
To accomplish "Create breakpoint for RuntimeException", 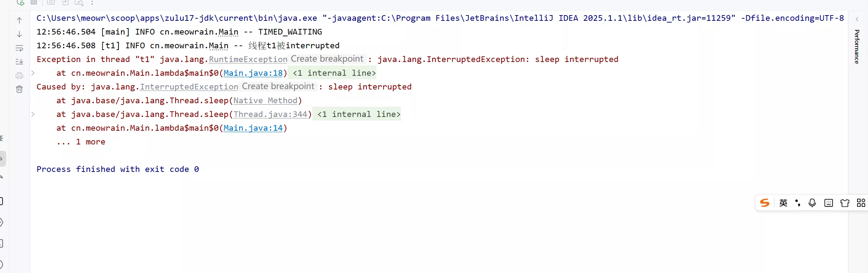I will pos(327,59).
